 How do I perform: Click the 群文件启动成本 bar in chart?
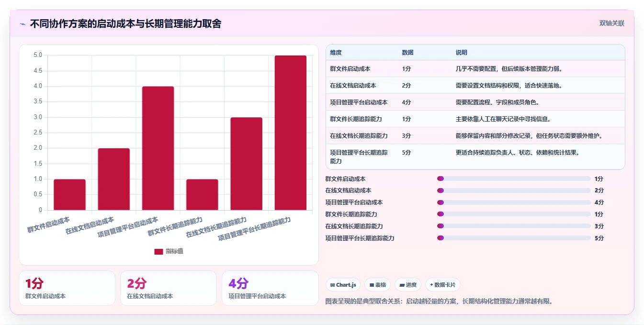click(x=69, y=195)
